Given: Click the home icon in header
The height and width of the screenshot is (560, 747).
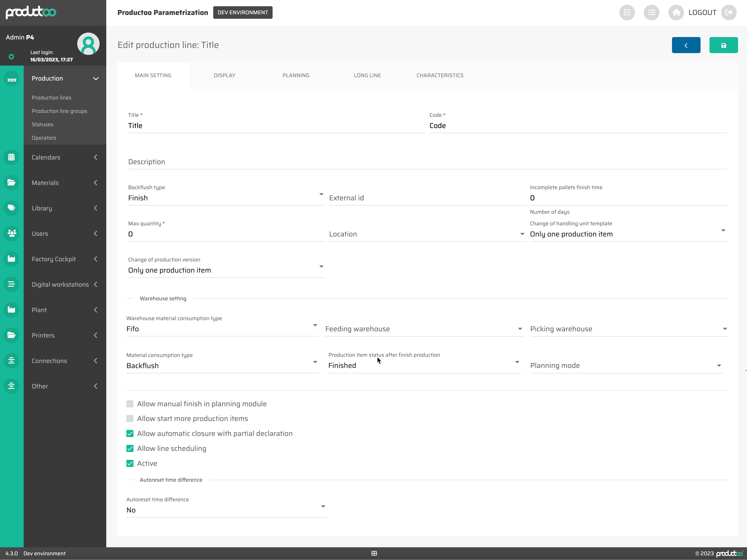Looking at the screenshot, I should (x=676, y=12).
